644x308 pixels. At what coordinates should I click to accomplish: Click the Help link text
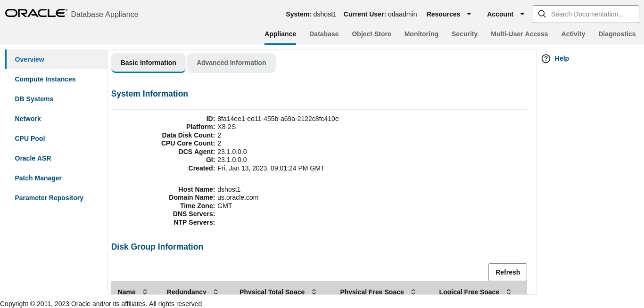click(562, 58)
